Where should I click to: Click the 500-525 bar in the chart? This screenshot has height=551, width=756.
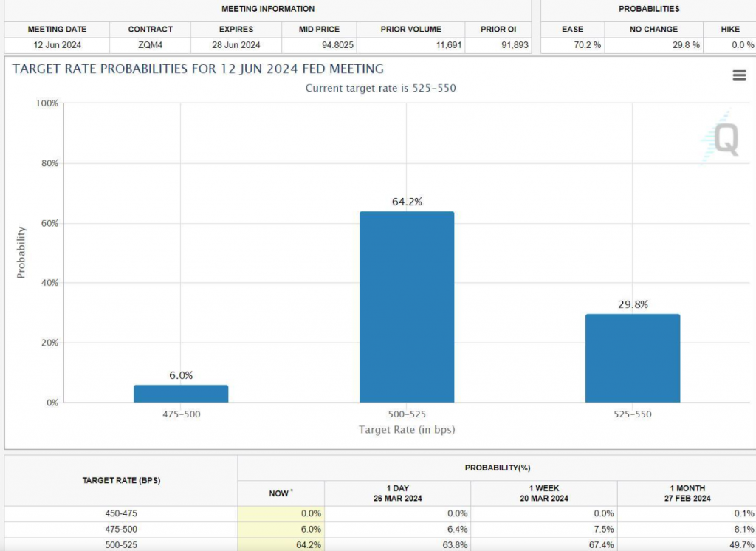407,307
